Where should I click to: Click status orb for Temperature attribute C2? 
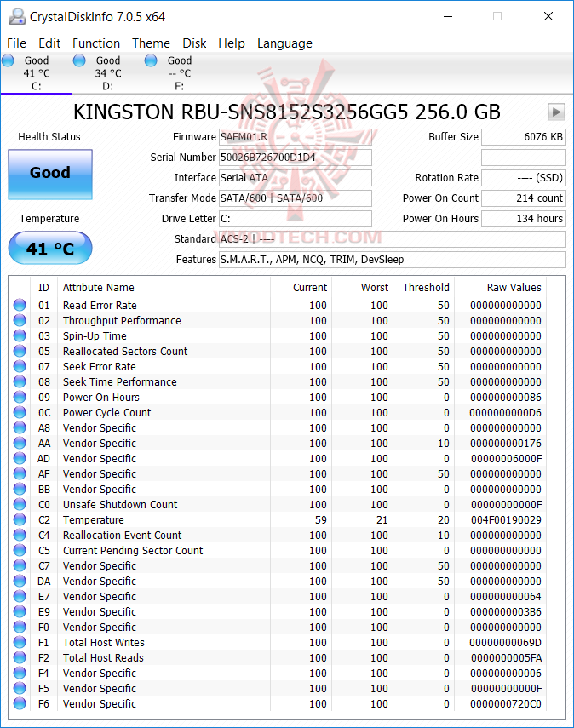[x=20, y=519]
